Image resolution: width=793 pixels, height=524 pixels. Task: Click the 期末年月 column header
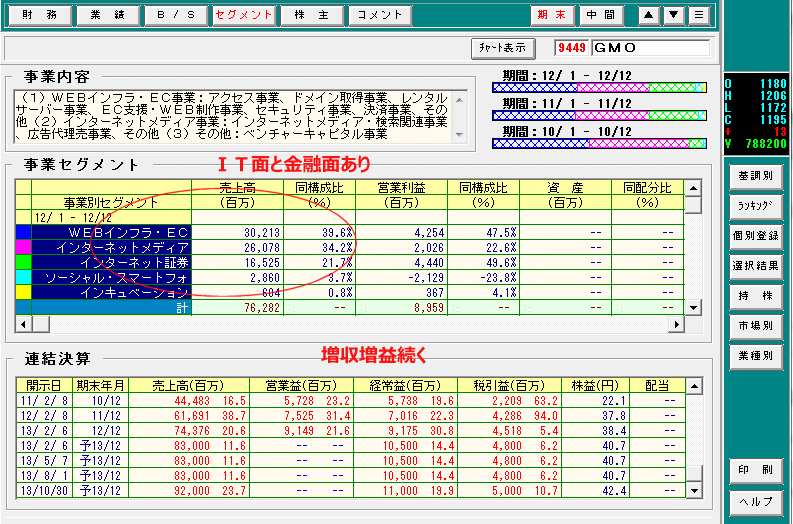pyautogui.click(x=100, y=385)
